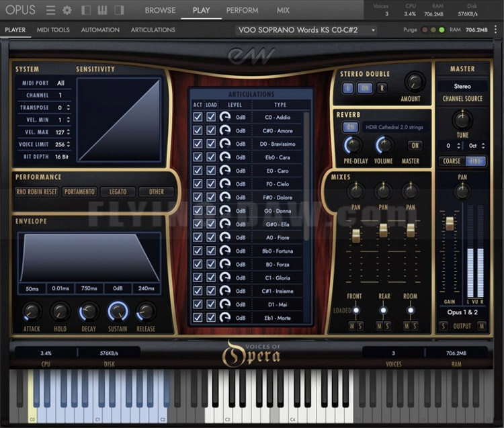Image resolution: width=504 pixels, height=428 pixels.
Task: Click the Master Gain fader
Action: pyautogui.click(x=450, y=224)
